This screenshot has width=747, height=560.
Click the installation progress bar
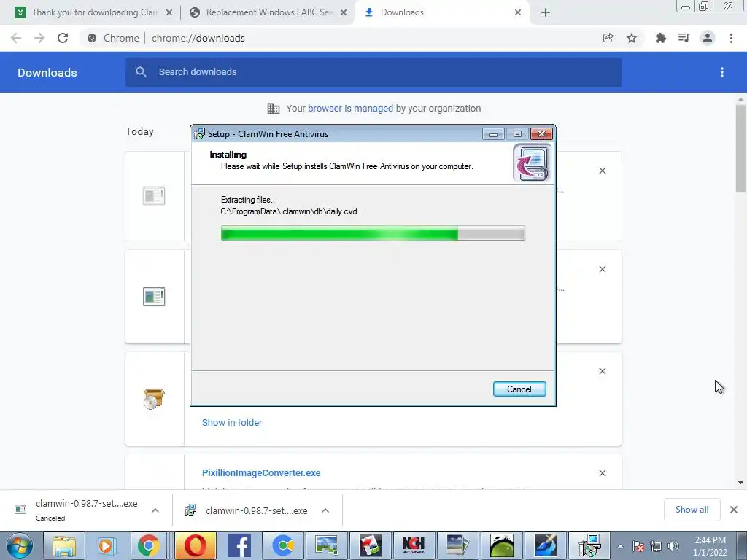point(373,233)
